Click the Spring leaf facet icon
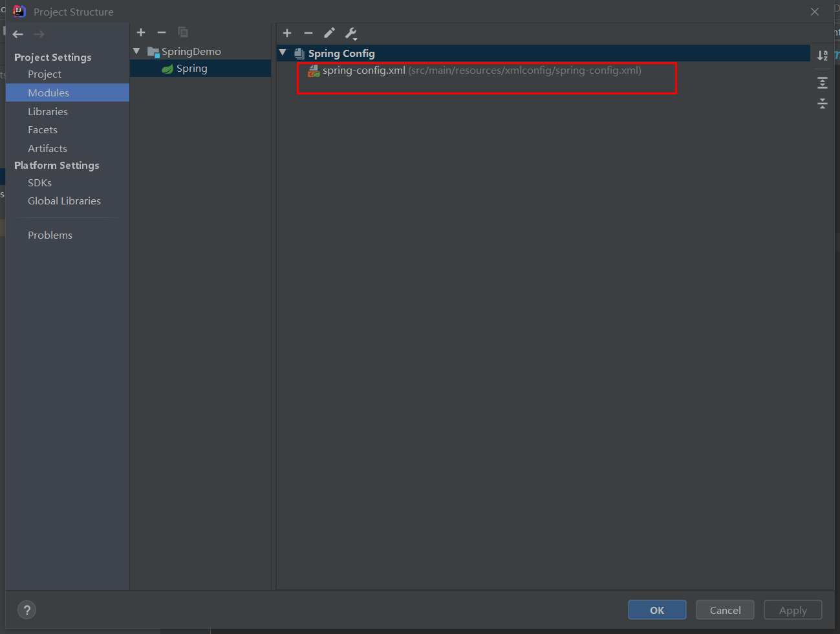 (x=167, y=69)
